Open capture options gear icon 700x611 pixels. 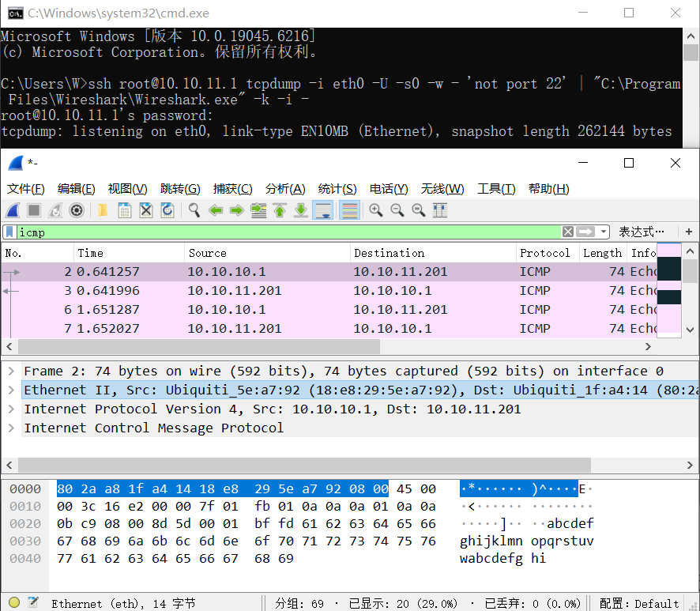tap(77, 210)
